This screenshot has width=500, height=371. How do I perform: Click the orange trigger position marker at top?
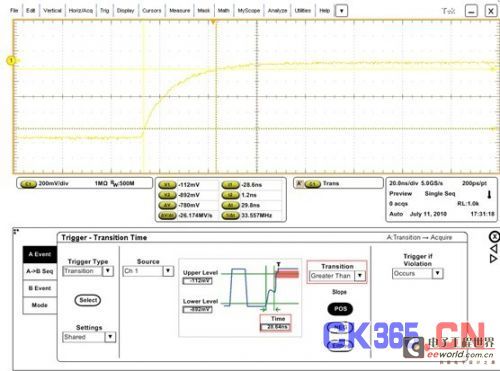(x=212, y=22)
